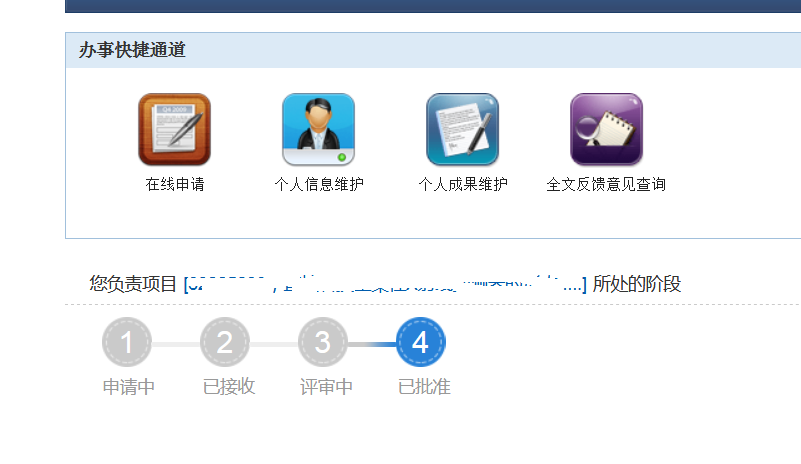Open the blue project title link

385,284
